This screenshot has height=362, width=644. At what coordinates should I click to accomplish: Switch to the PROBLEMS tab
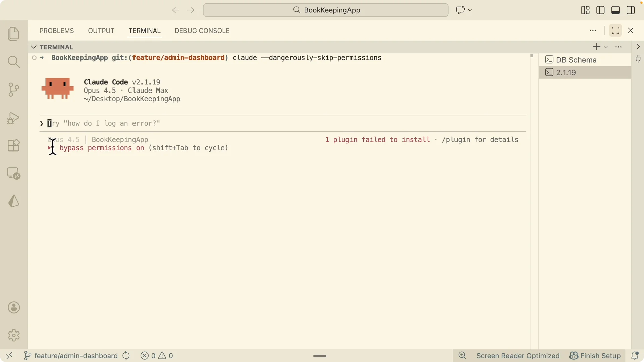(57, 31)
